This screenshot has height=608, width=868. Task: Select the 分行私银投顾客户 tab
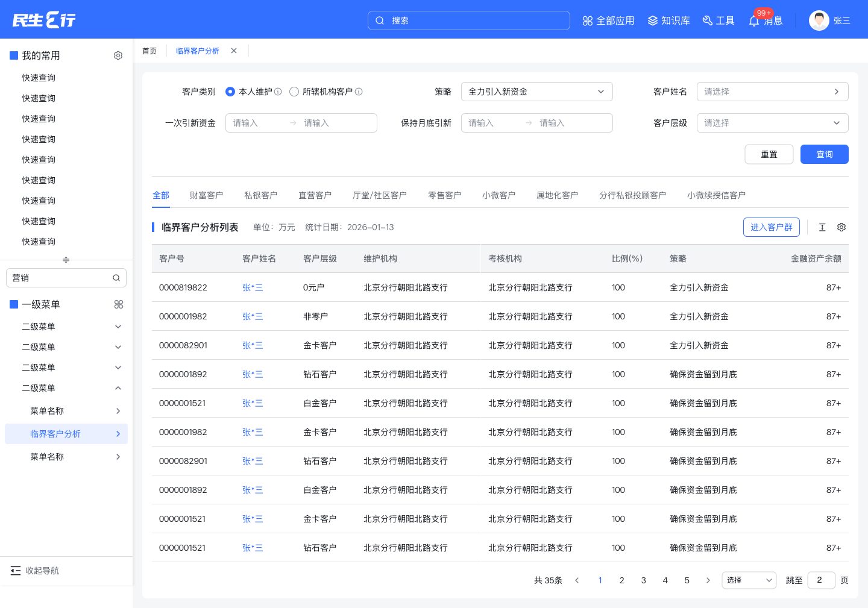632,195
